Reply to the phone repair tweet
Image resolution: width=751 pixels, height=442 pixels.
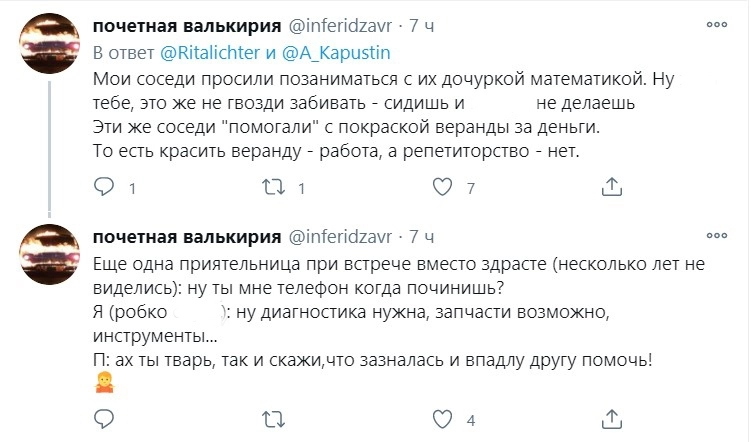pos(105,418)
